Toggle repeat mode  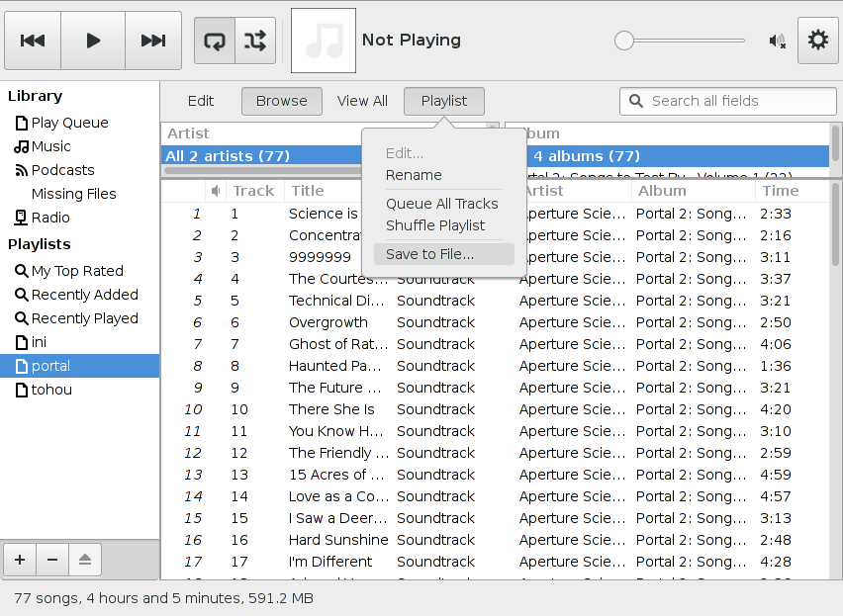215,41
